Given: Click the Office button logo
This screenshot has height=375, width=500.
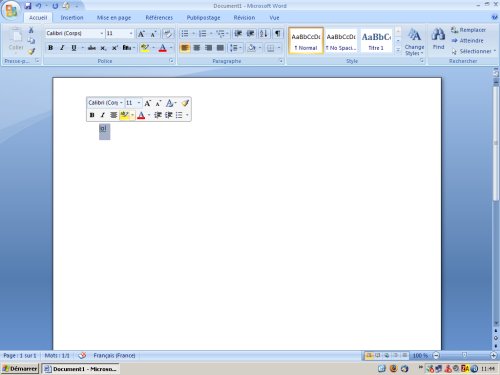Looking at the screenshot, I should 11,10.
